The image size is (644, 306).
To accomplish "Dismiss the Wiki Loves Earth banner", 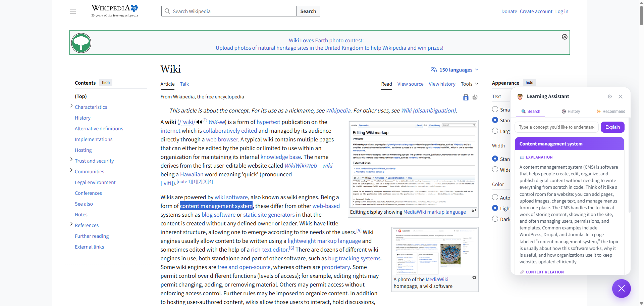I will (x=565, y=37).
